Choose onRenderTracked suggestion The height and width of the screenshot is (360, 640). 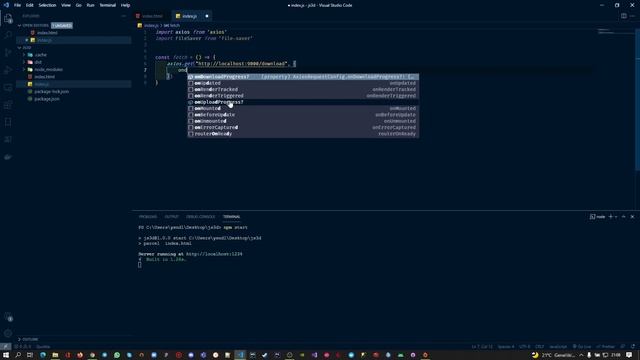click(x=303, y=89)
